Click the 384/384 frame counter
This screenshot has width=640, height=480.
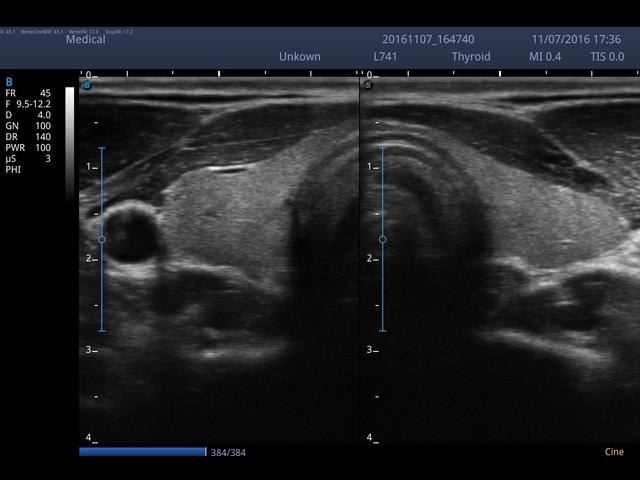coord(228,453)
